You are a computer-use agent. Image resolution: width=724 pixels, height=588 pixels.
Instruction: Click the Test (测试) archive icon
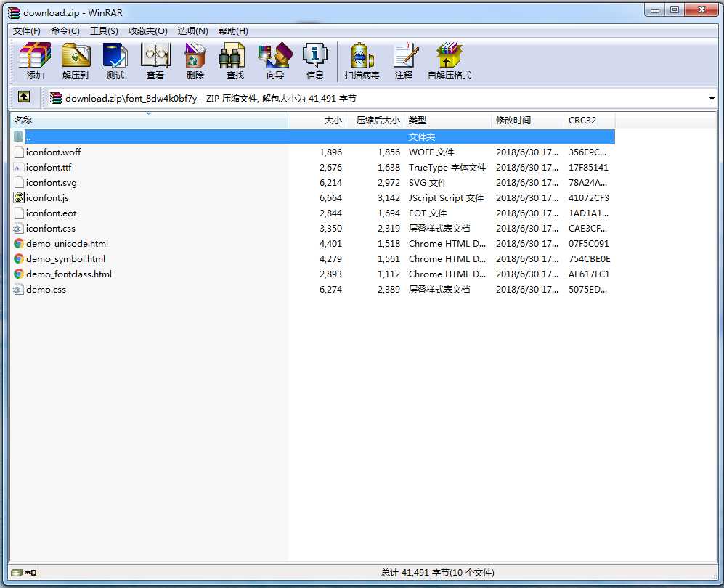(x=115, y=60)
